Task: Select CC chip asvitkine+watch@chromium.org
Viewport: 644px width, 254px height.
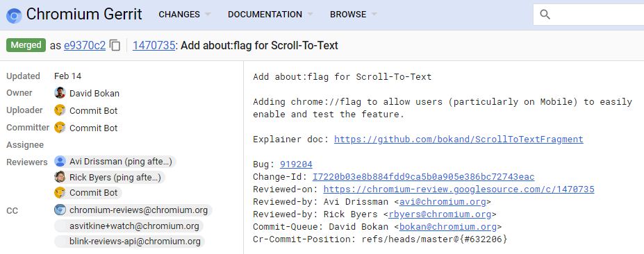Action: 129,226
